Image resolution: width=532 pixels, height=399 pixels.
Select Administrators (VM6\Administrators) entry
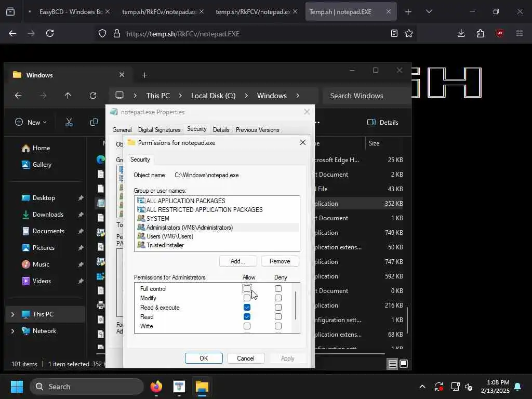click(217, 228)
